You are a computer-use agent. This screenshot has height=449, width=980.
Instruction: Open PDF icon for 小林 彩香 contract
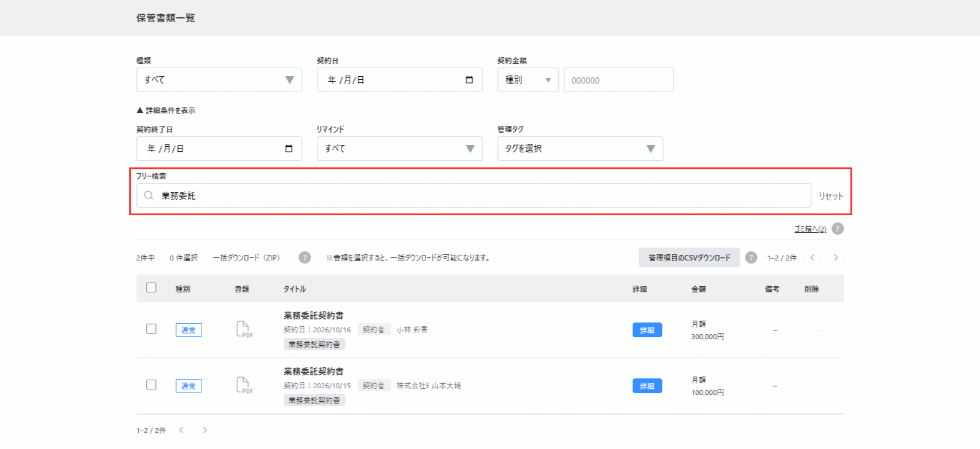pos(244,329)
